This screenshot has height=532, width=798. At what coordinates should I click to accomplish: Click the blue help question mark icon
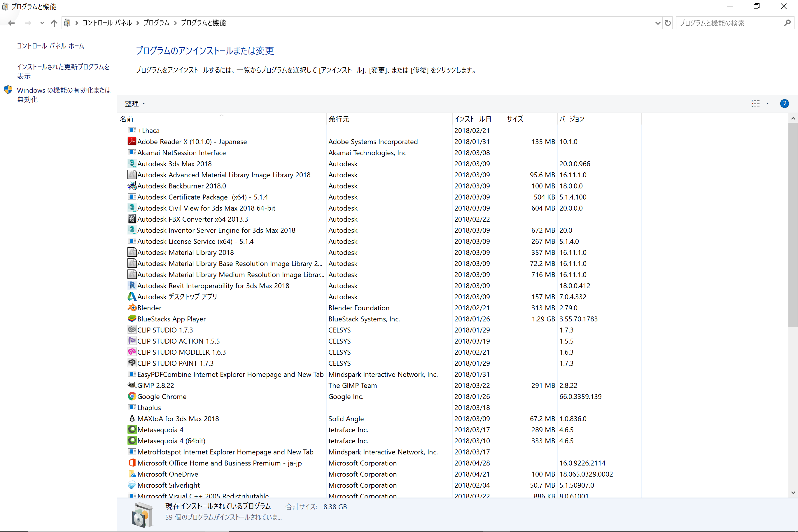point(784,104)
